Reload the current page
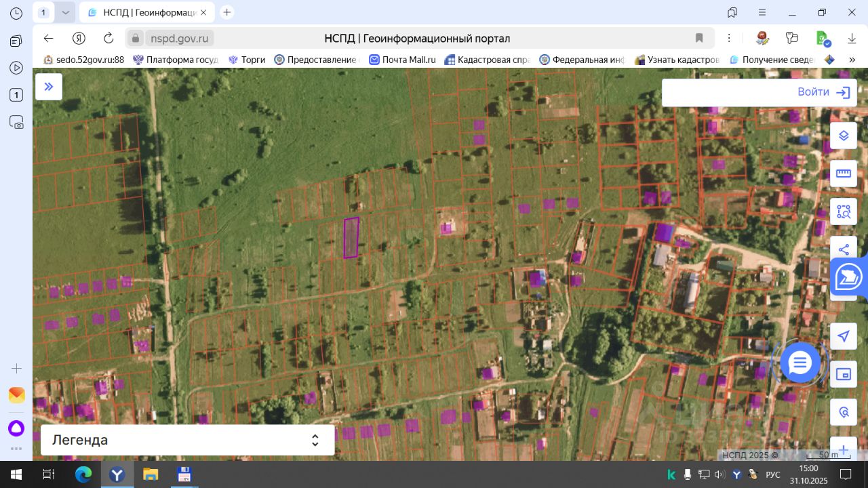 tap(108, 38)
